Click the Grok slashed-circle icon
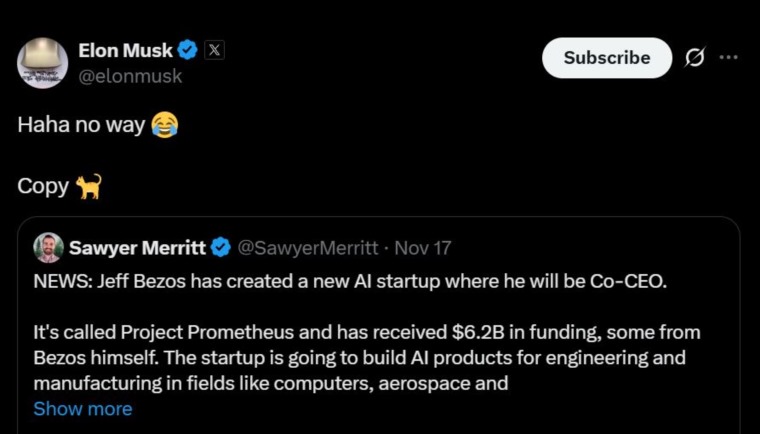Image resolution: width=760 pixels, height=434 pixels. (695, 58)
